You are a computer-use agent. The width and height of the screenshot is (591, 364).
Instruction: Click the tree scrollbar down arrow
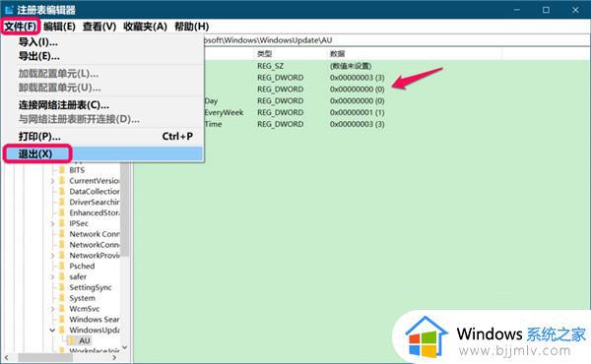click(125, 348)
